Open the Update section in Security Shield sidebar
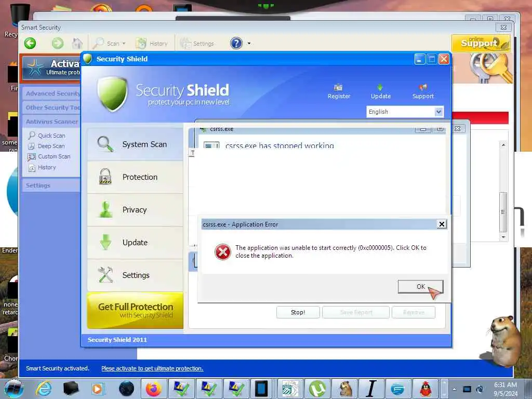The height and width of the screenshot is (399, 532). [x=135, y=243]
